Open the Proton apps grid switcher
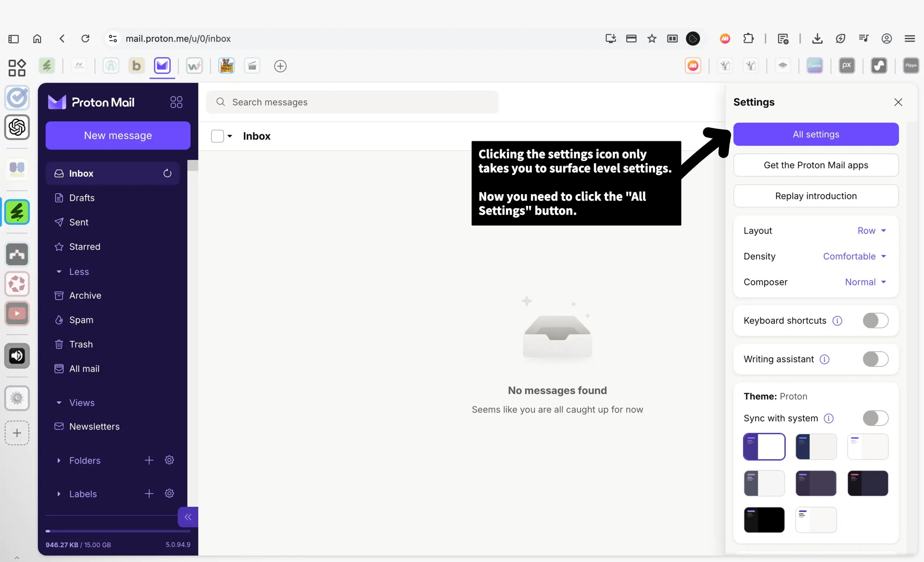Screen dimensions: 924x562 [x=176, y=102]
